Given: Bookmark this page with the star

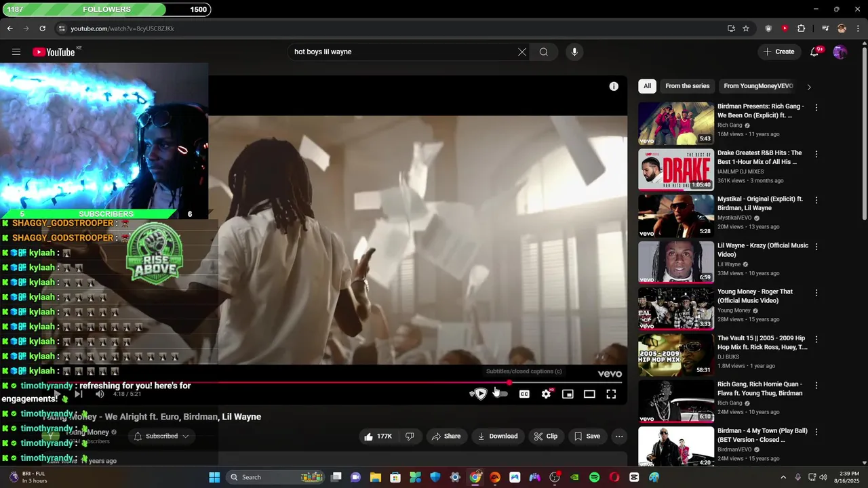Looking at the screenshot, I should click(746, 28).
